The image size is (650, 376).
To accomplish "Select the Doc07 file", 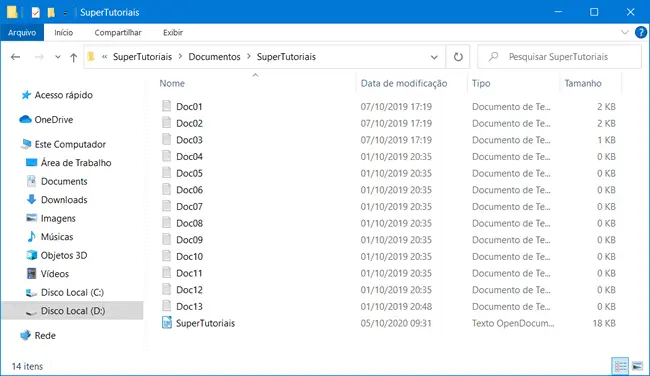I will [189, 206].
